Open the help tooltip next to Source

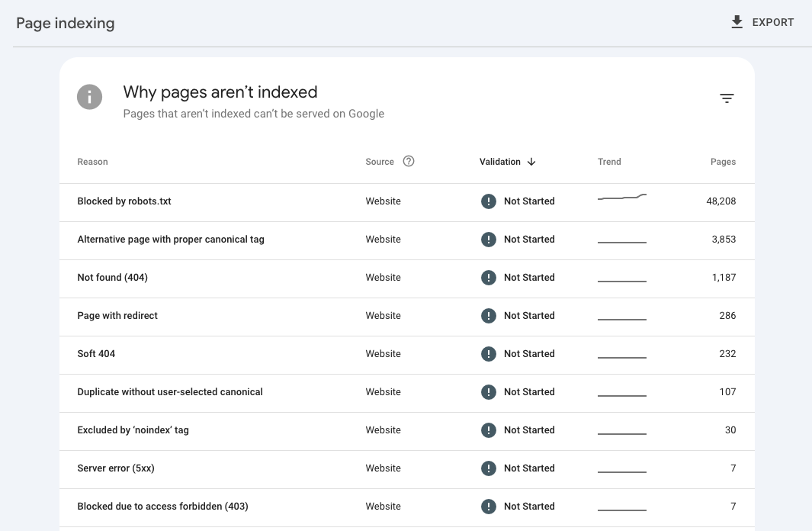click(x=409, y=161)
